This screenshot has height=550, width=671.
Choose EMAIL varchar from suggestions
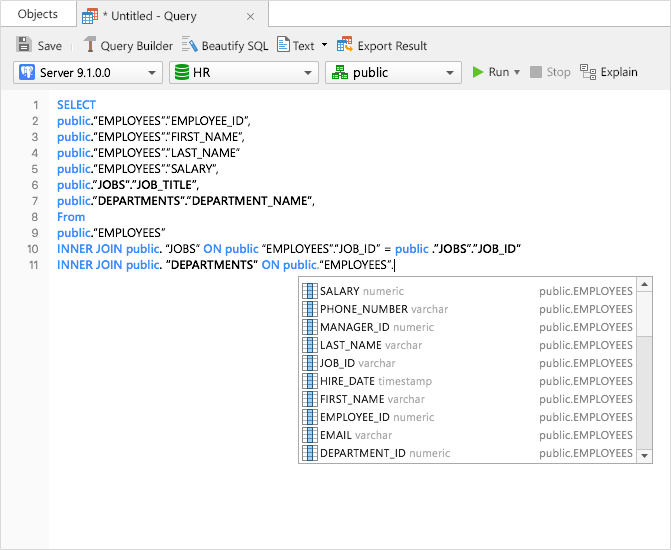click(x=467, y=435)
